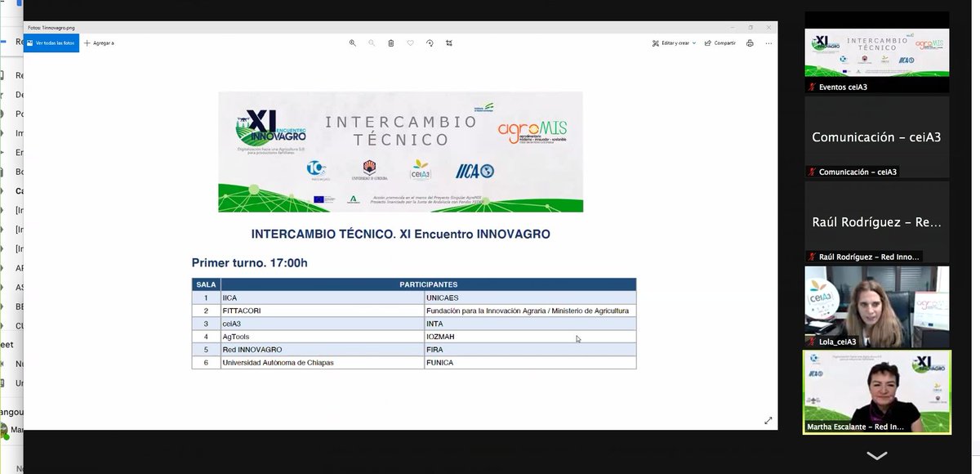Select Raúl Rodríguez participant tile

pyautogui.click(x=877, y=221)
